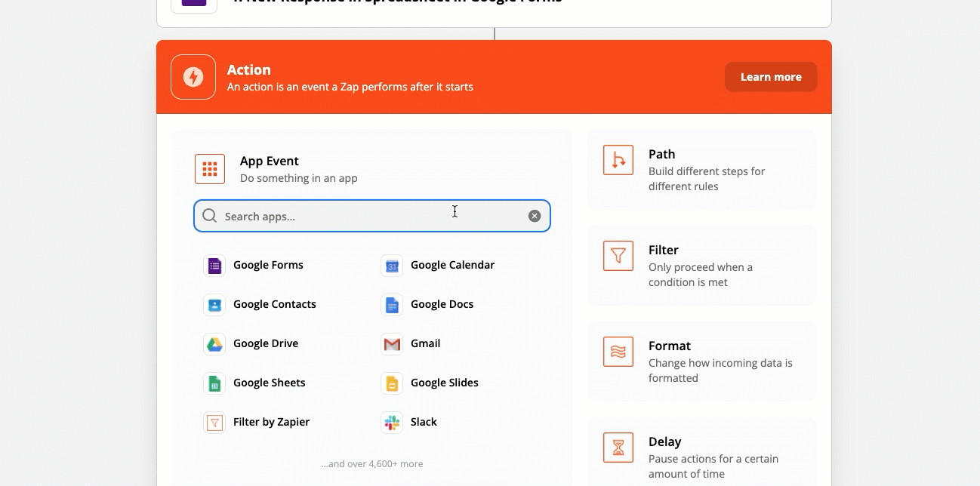Click the App Event grid icon

210,169
